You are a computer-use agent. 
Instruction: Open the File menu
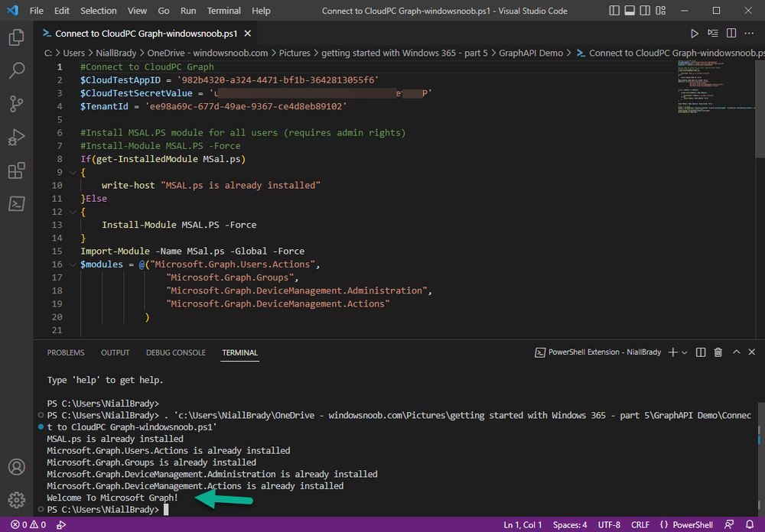coord(37,10)
